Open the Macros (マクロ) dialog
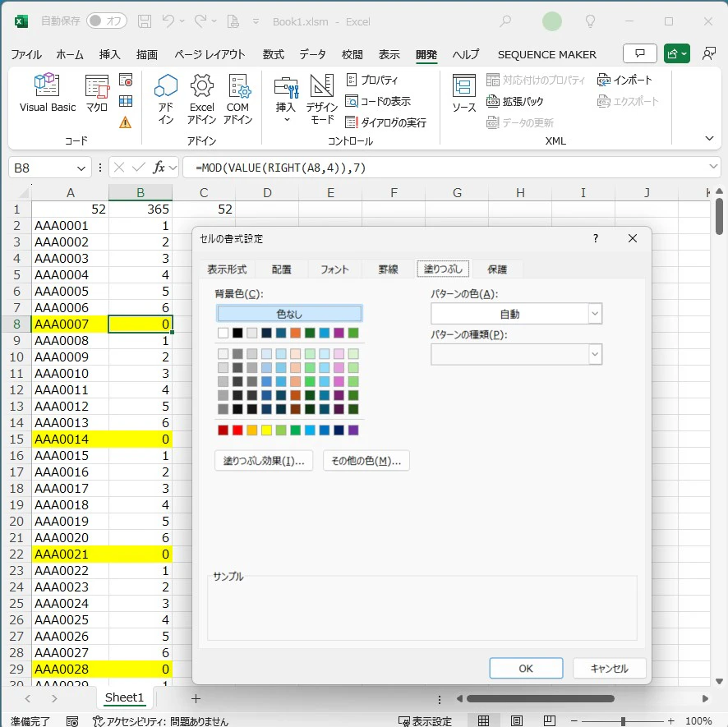The image size is (728, 727). click(97, 93)
